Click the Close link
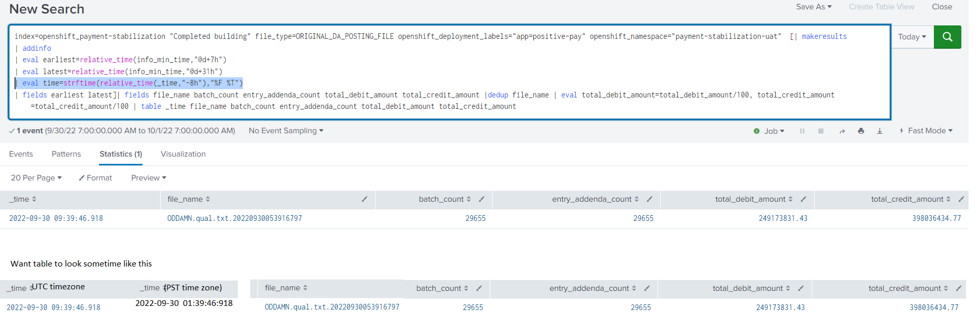 click(942, 7)
